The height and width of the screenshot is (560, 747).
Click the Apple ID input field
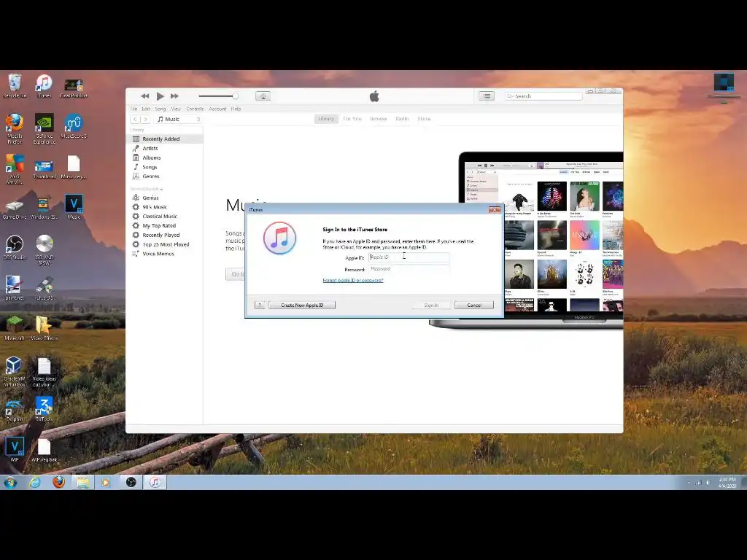[409, 257]
